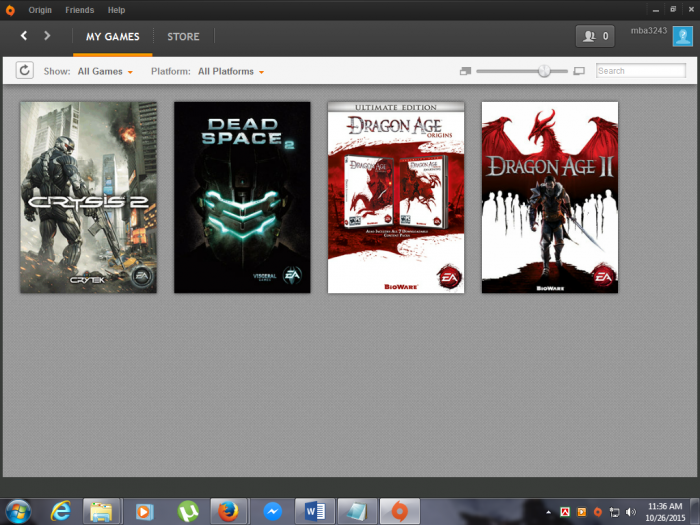Click the clock showing 11:36 AM
The image size is (700, 525).
click(665, 512)
